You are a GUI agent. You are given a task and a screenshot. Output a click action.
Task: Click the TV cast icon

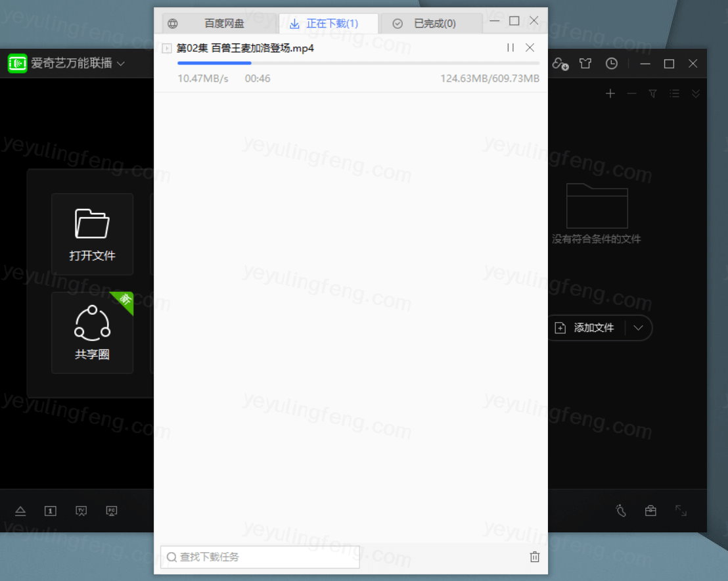(x=81, y=511)
